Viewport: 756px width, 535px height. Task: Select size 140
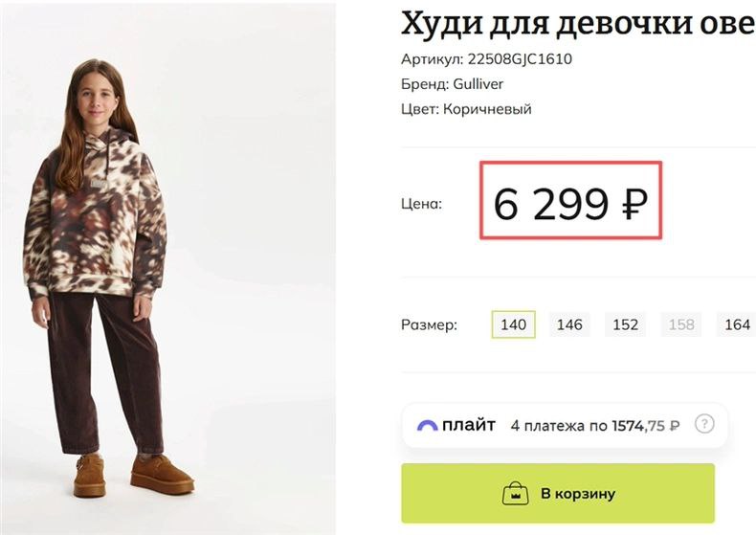[x=514, y=324]
